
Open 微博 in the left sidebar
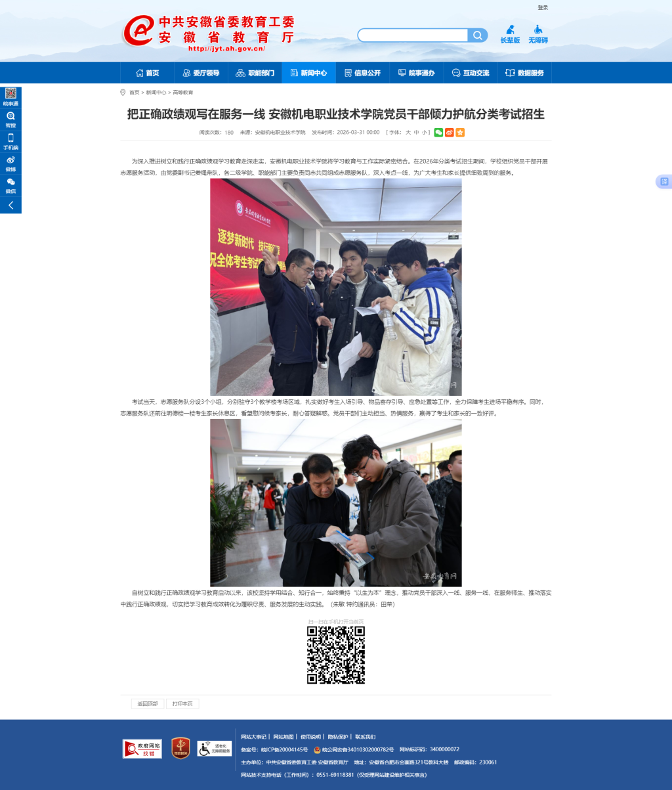click(10, 164)
